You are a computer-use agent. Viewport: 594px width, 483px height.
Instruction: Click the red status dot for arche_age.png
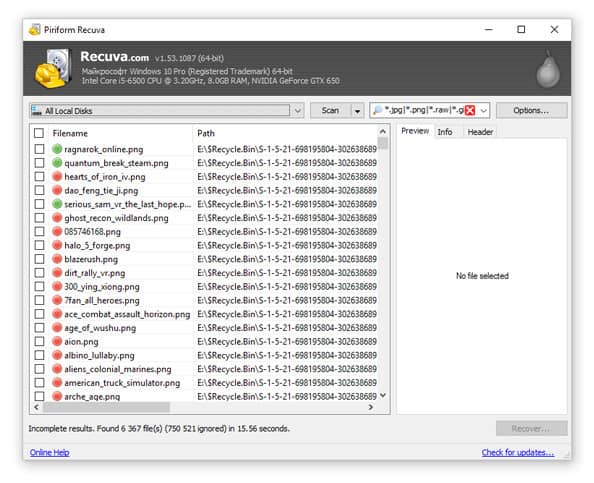[x=57, y=396]
